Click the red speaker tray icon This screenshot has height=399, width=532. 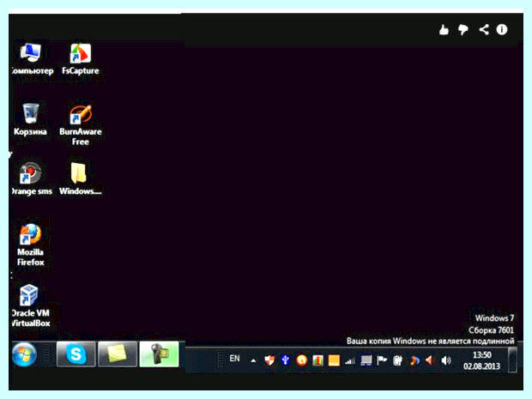click(430, 360)
